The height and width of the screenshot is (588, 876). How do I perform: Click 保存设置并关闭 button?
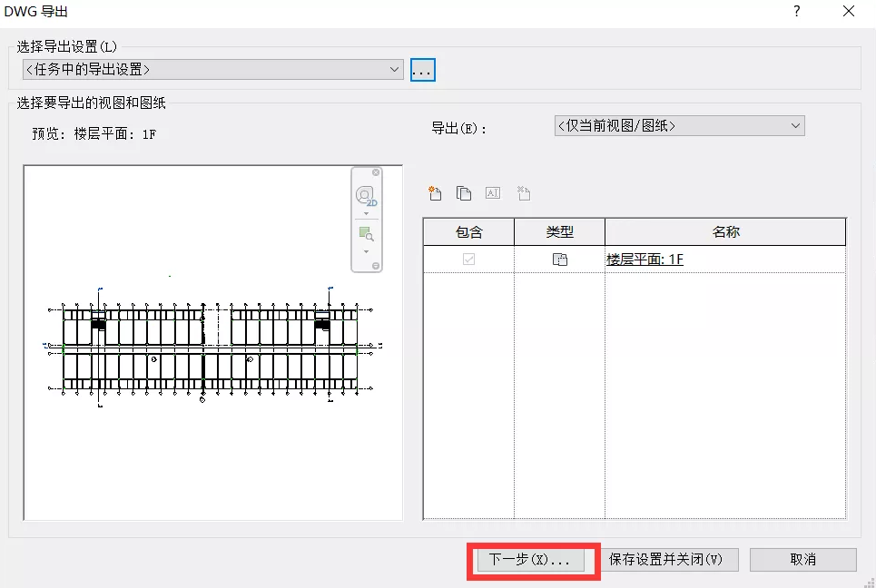tap(665, 560)
